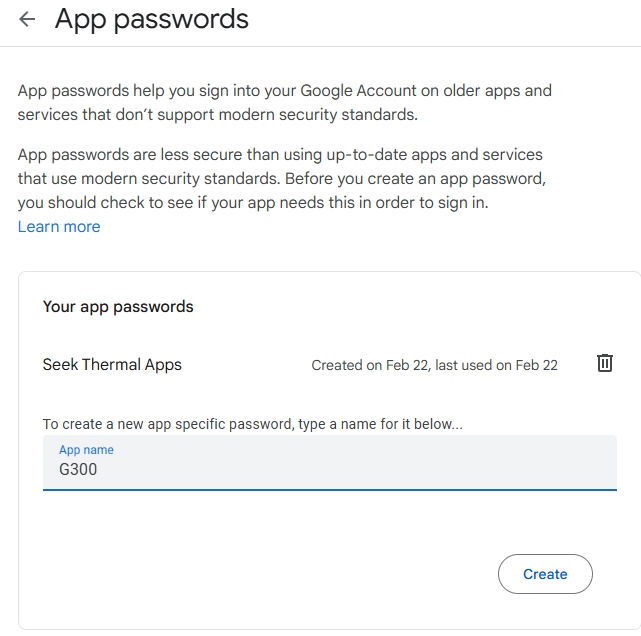
Task: Click the App passwords page title
Action: tap(152, 19)
